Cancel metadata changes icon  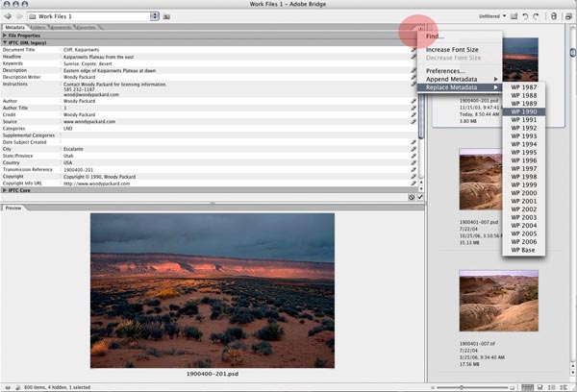click(411, 197)
